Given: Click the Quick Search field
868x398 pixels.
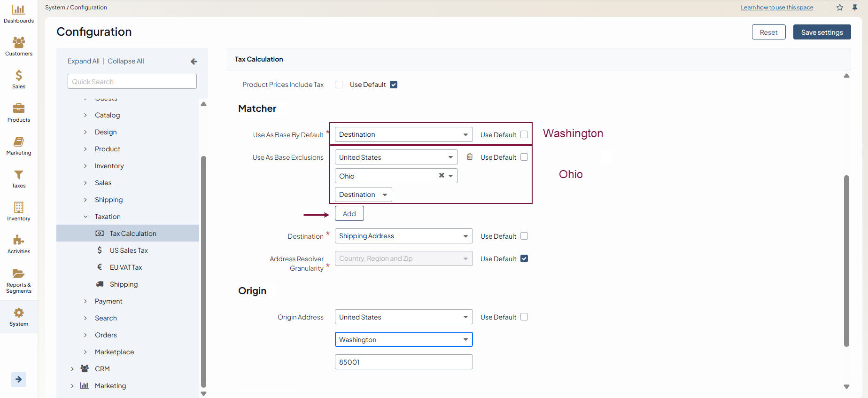Looking at the screenshot, I should pyautogui.click(x=132, y=82).
